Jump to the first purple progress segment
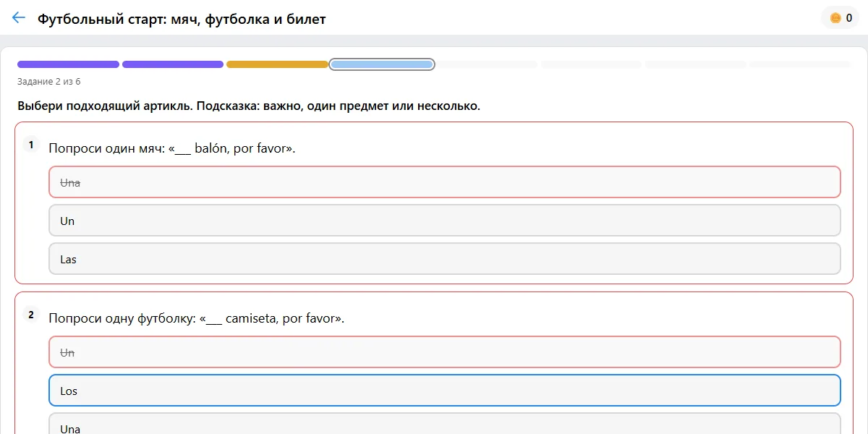The width and height of the screenshot is (868, 434). coord(68,64)
